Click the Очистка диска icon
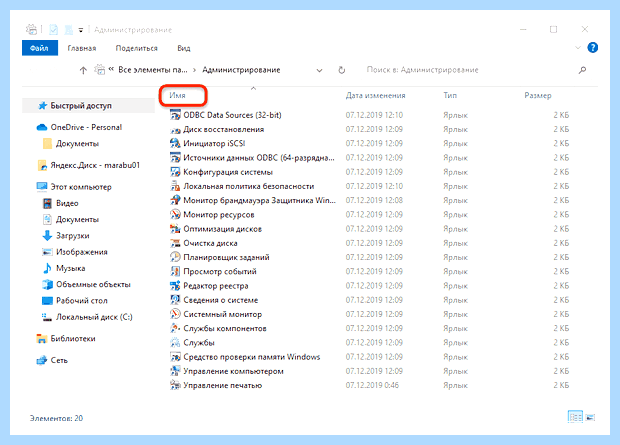Image resolution: width=620 pixels, height=445 pixels. point(175,243)
